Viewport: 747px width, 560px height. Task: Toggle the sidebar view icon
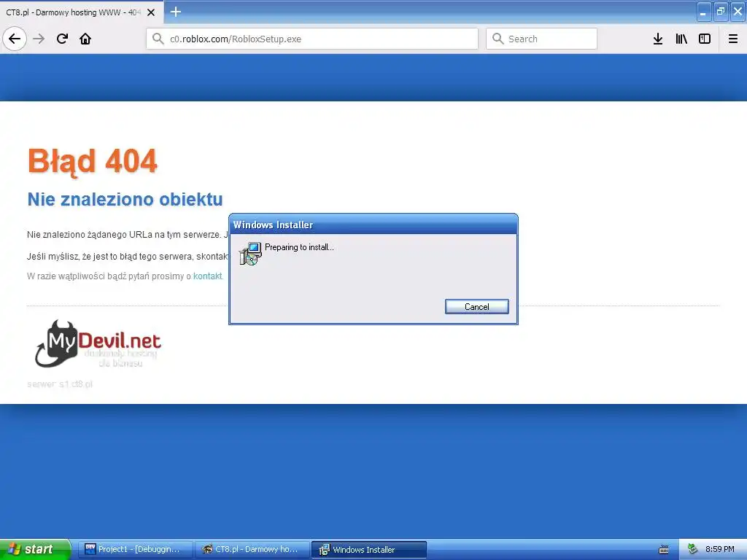point(705,39)
